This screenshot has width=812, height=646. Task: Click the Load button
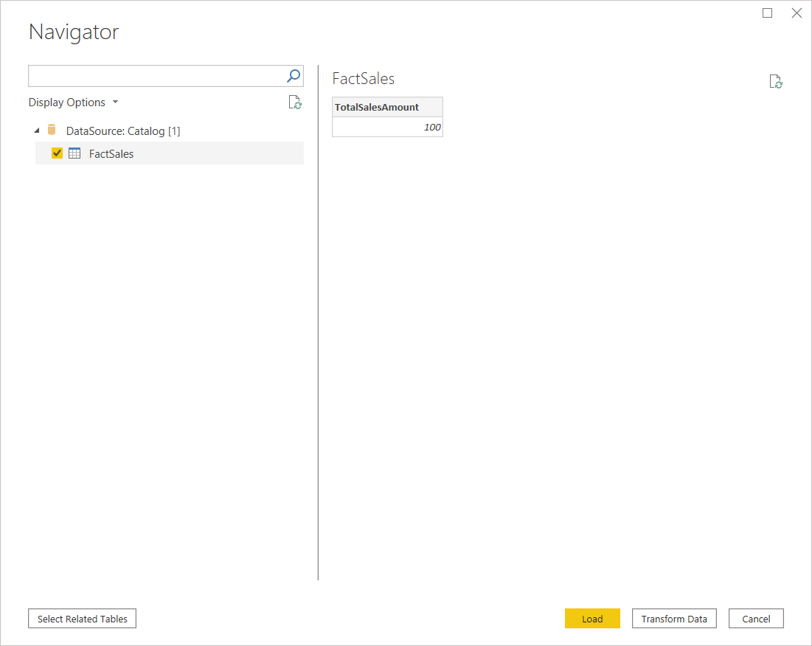pos(592,619)
